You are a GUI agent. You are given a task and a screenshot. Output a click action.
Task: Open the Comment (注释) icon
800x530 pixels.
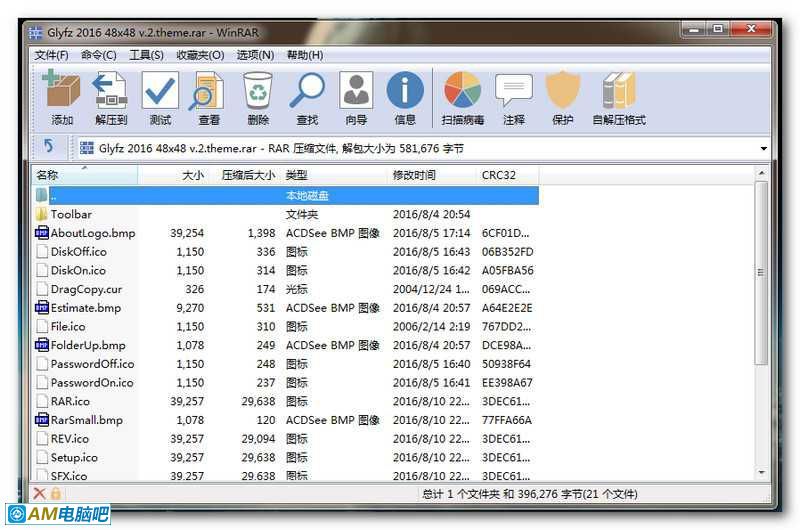pos(514,91)
